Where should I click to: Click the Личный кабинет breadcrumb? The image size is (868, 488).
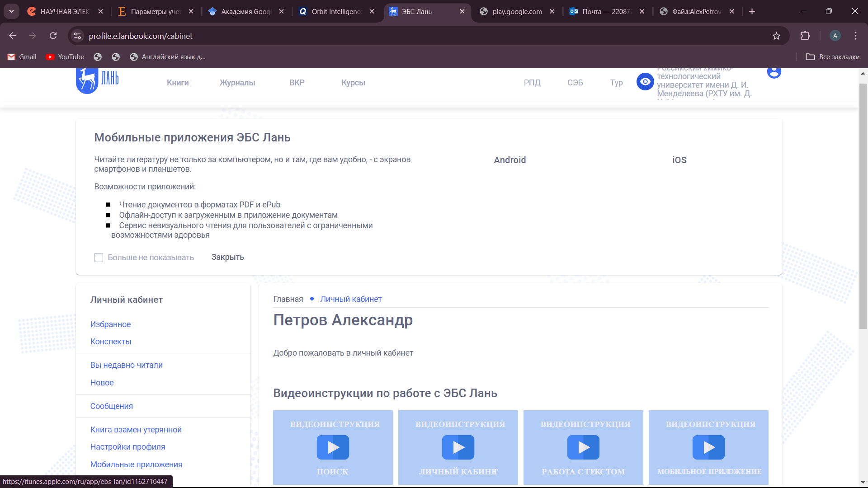point(351,299)
